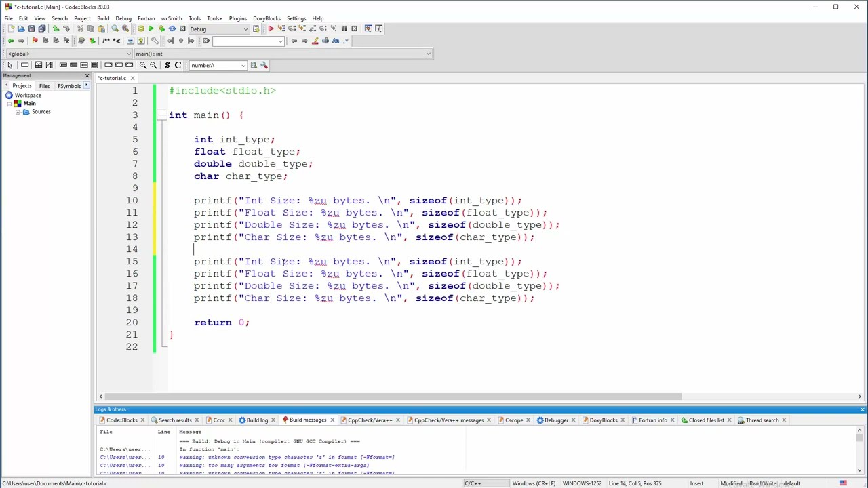Click the S source toolbar letter icon
The image size is (868, 488).
167,65
